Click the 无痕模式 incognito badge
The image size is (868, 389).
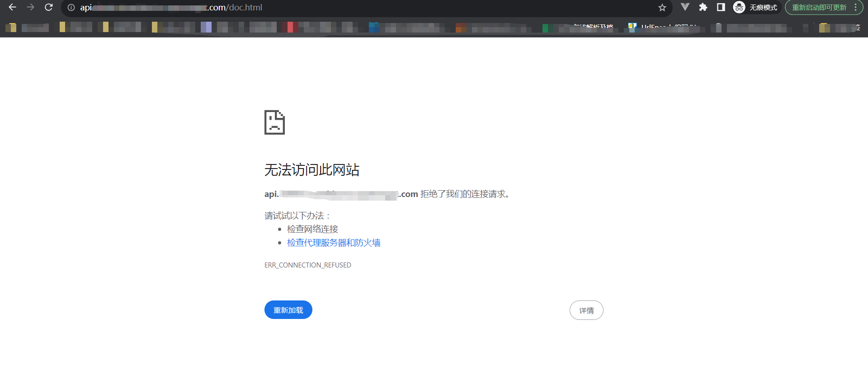pos(756,7)
